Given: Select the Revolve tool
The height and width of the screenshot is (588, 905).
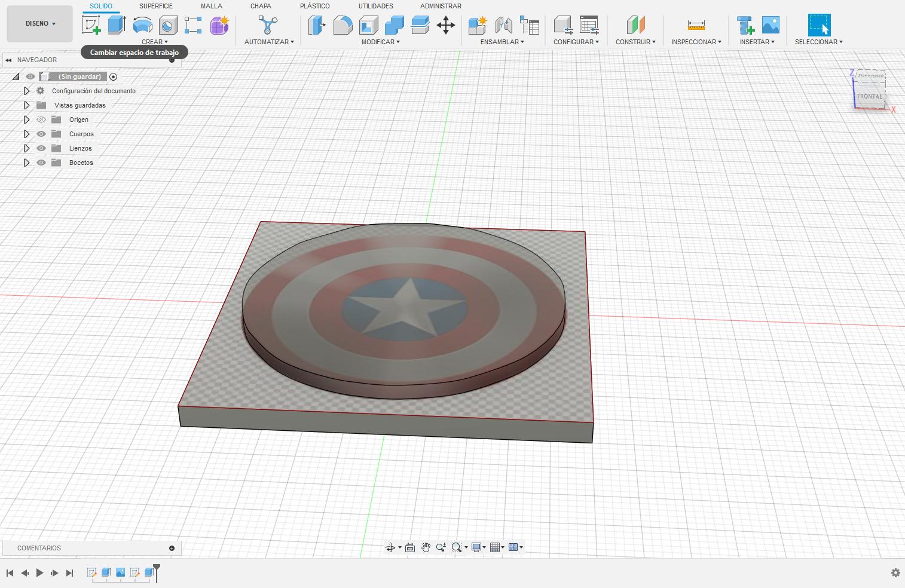Looking at the screenshot, I should (x=142, y=25).
